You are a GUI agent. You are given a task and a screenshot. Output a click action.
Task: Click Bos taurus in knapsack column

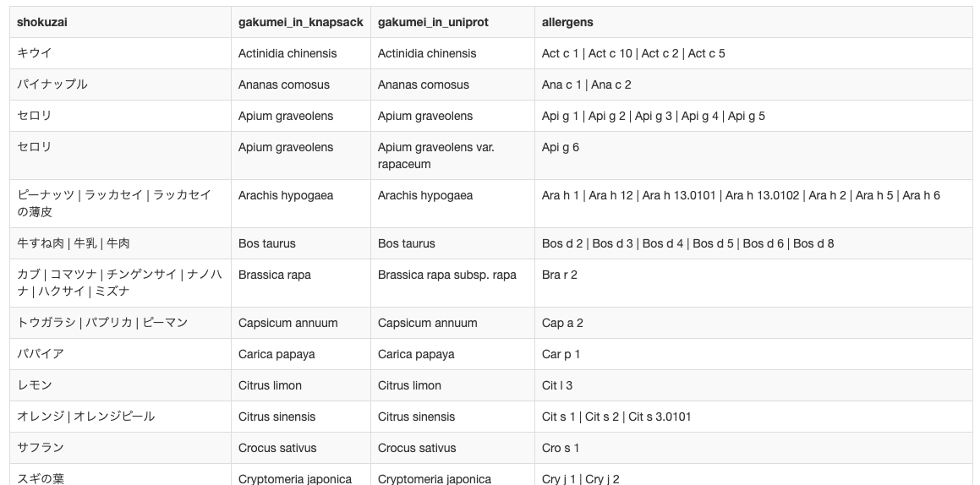[x=267, y=243]
